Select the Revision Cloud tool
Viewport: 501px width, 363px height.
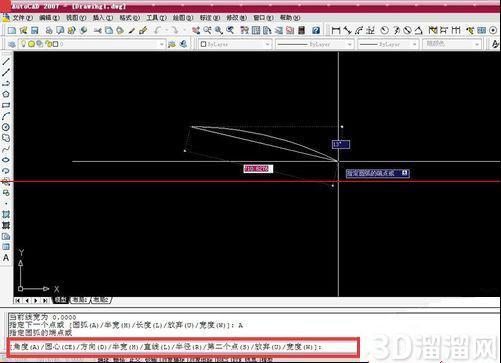[x=6, y=138]
